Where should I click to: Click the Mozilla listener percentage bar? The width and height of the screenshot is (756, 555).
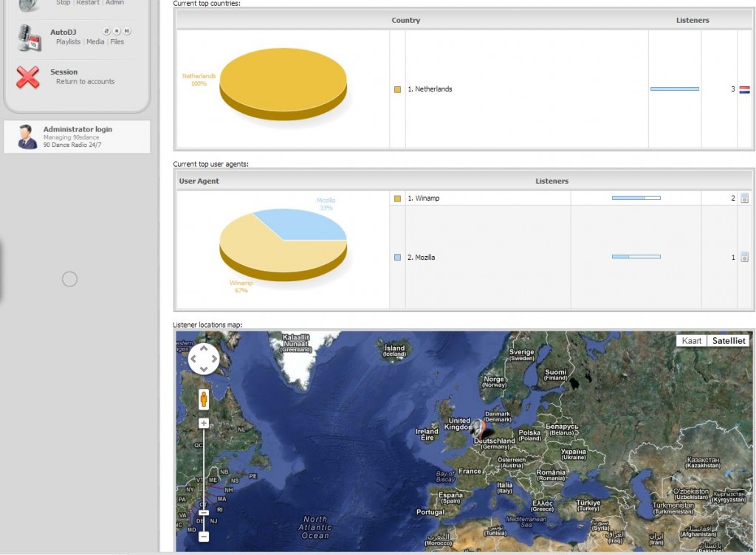pyautogui.click(x=636, y=257)
